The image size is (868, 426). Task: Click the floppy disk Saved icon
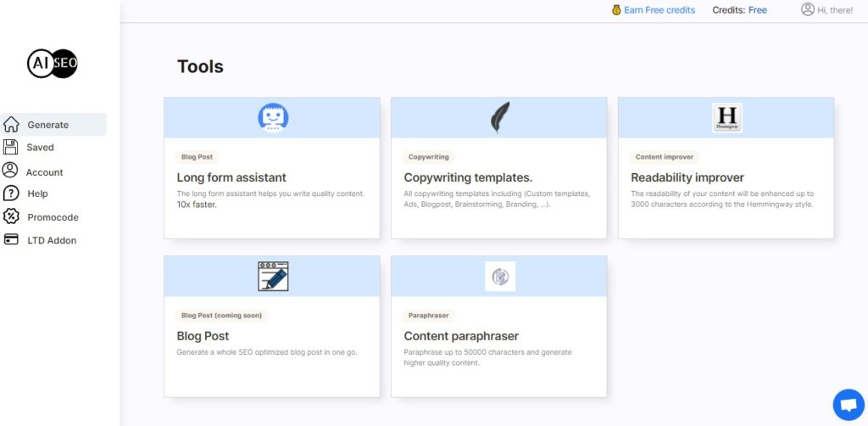coord(10,147)
